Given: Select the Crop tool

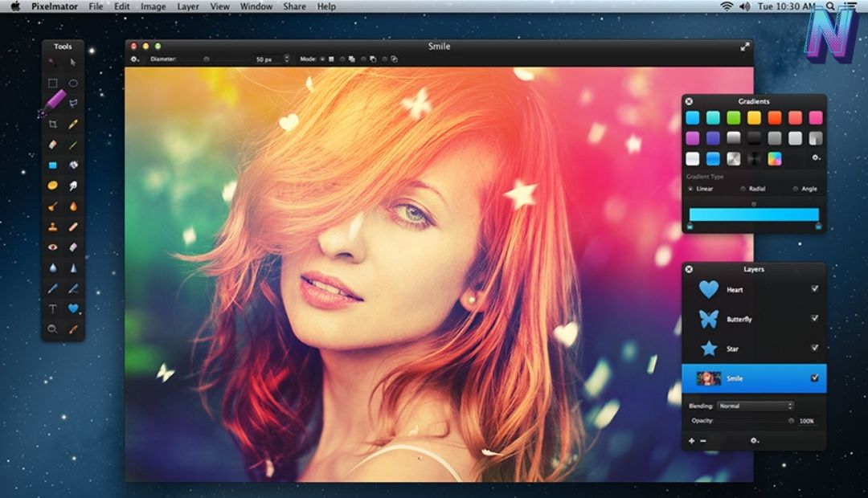Looking at the screenshot, I should [52, 124].
